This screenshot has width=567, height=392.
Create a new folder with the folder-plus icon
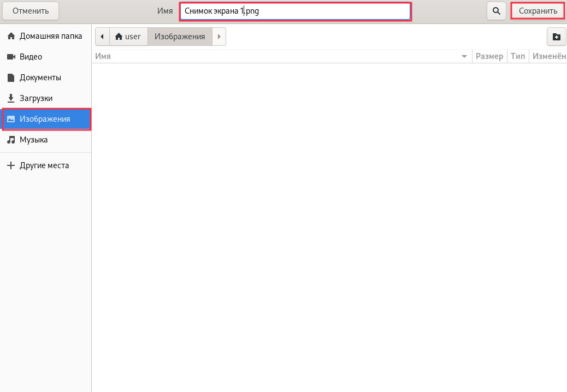click(x=556, y=37)
